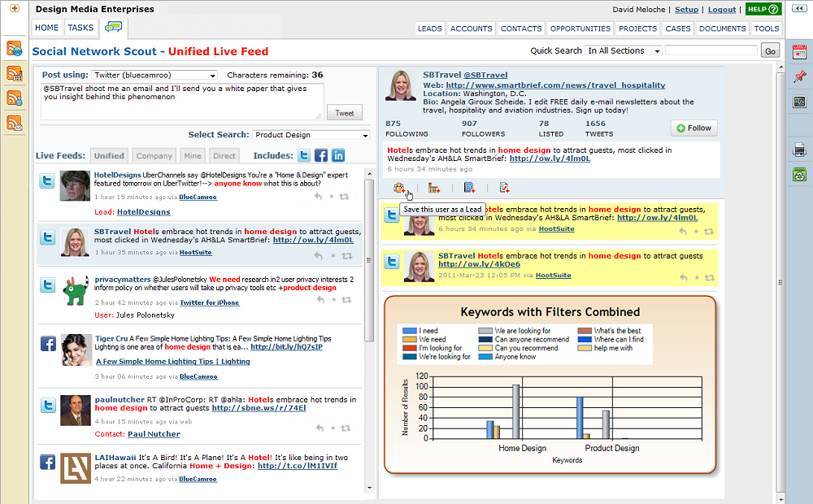Open the green recycle bin icon
813x504 pixels.
click(799, 175)
